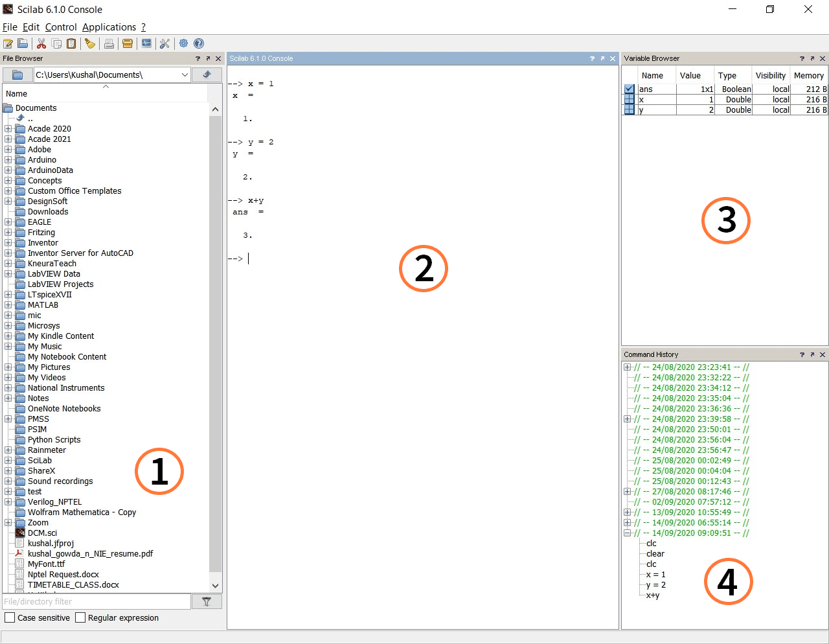Click the file browser Name column header
The height and width of the screenshot is (644, 829).
[105, 93]
